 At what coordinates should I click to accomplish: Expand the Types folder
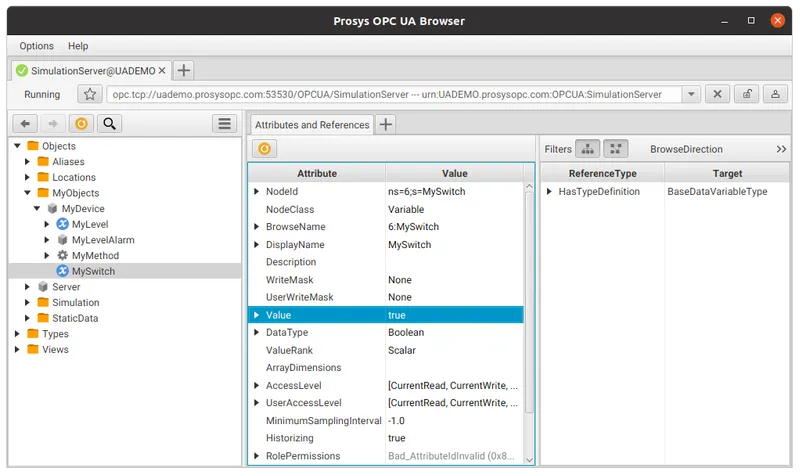[17, 334]
